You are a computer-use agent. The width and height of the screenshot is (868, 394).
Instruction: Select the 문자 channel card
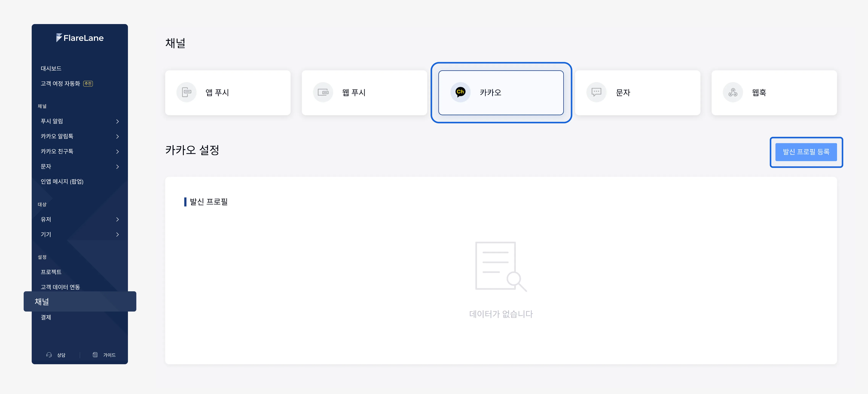638,93
